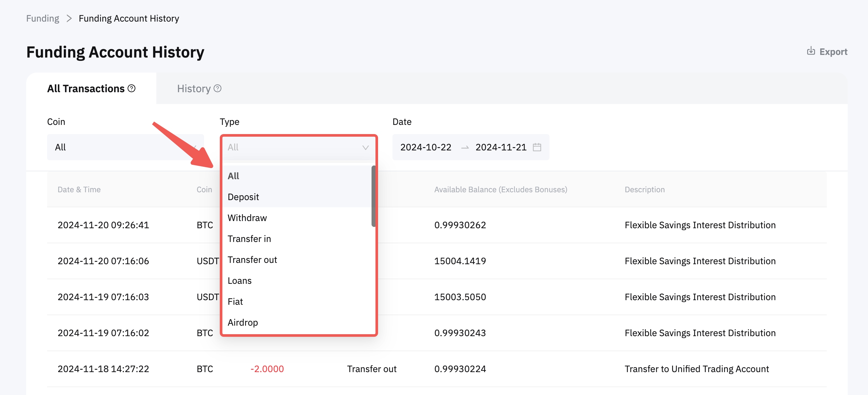The image size is (868, 395).
Task: Click the Export button
Action: point(833,52)
